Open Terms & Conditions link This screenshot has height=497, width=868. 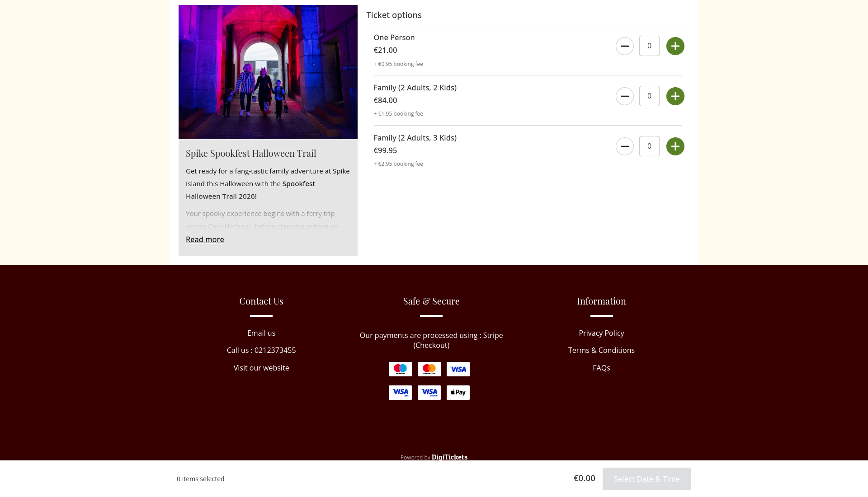click(x=601, y=350)
